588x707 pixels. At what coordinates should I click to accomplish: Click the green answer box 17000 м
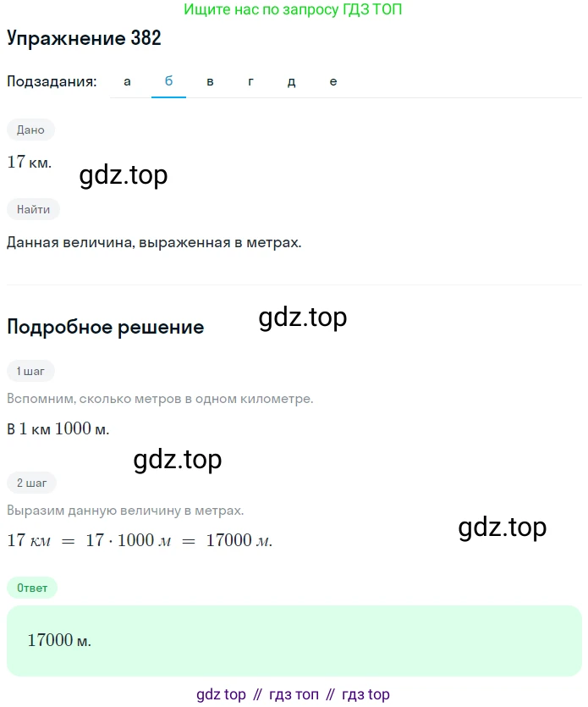[294, 641]
